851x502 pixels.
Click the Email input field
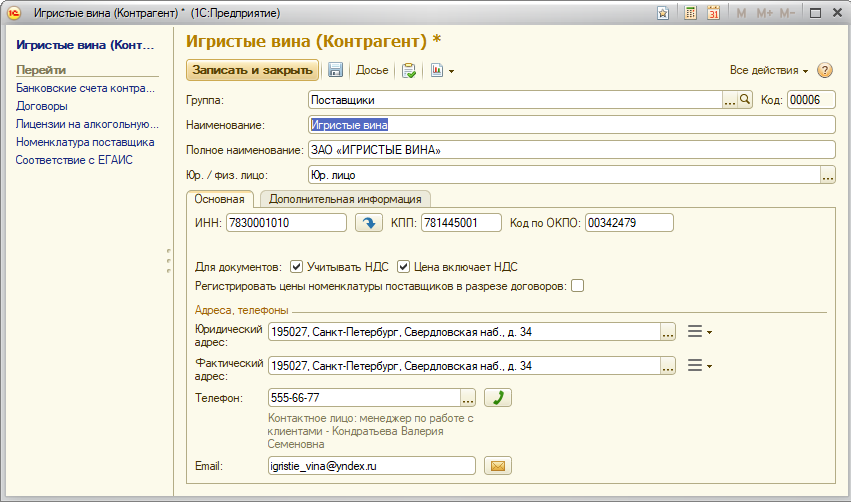coord(372,466)
